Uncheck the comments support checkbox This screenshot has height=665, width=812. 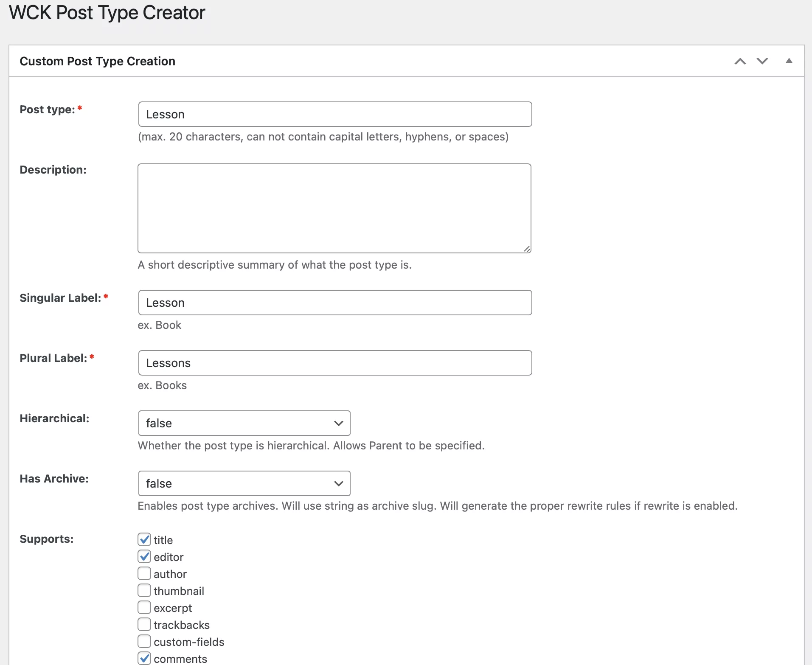click(x=144, y=658)
